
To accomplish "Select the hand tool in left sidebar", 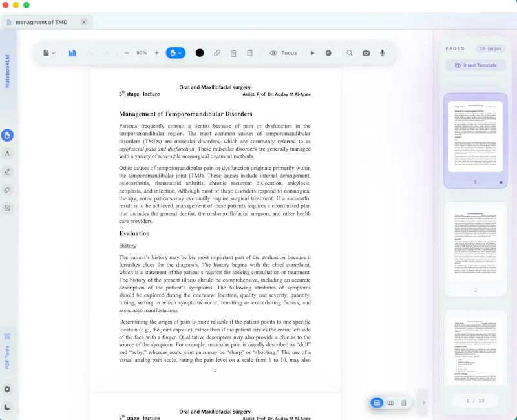I will (x=7, y=135).
